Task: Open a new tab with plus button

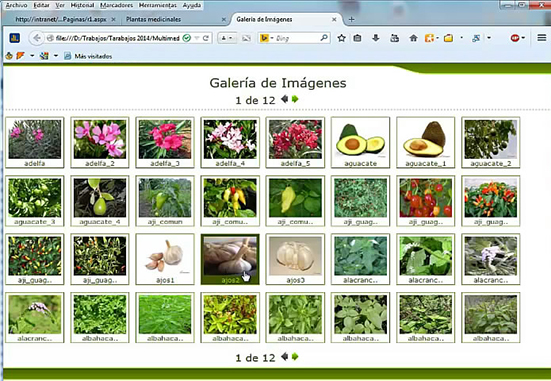Action: (351, 19)
